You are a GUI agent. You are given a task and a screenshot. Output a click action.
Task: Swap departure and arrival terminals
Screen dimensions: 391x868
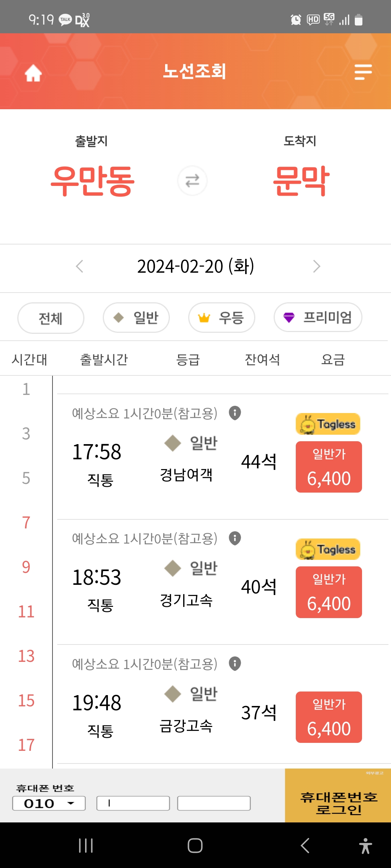click(x=192, y=180)
